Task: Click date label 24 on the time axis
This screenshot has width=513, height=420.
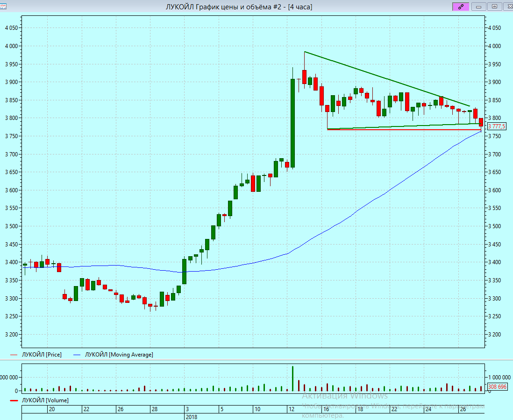Action: (428, 409)
